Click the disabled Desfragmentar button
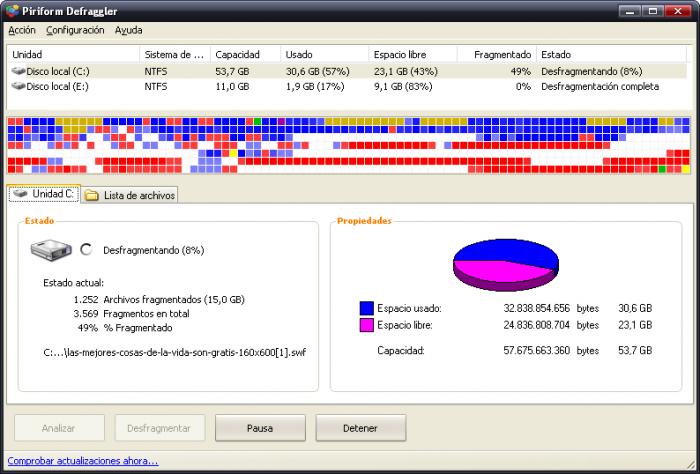700x474 pixels. 159,428
